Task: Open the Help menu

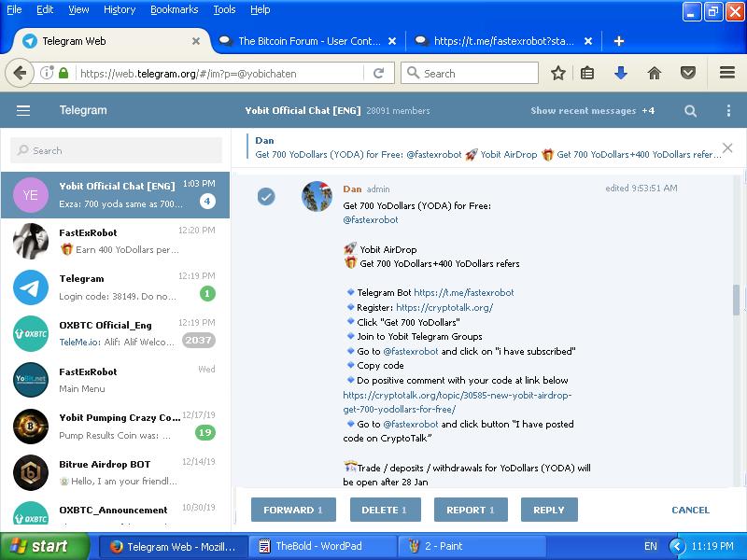Action: click(261, 9)
